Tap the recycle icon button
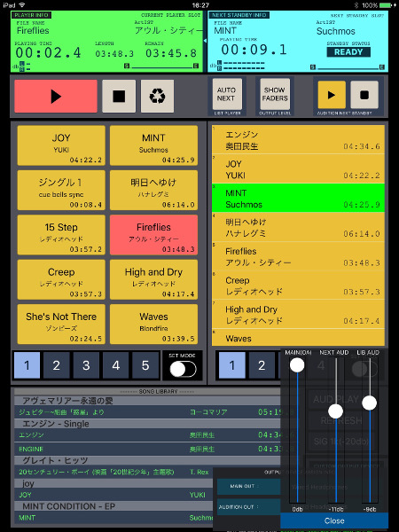Image resolution: width=399 pixels, height=532 pixels. [158, 97]
